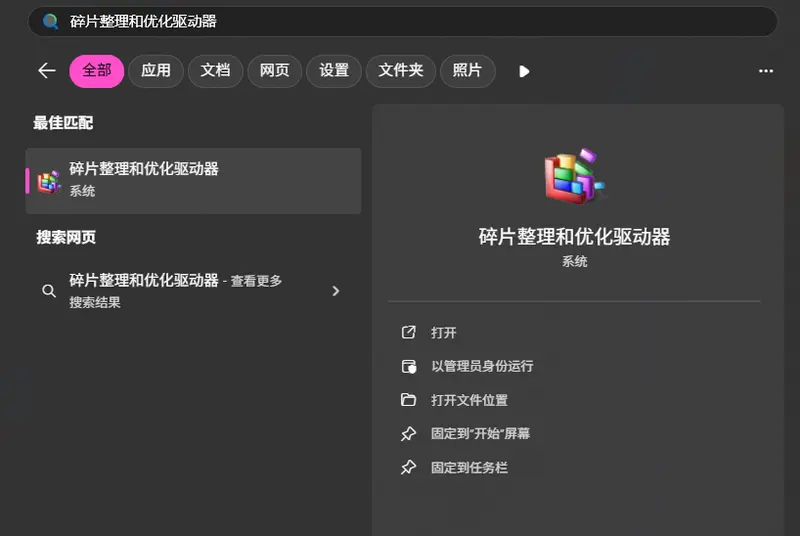800x536 pixels.
Task: Click the large defrag app icon in preview
Action: 574,176
